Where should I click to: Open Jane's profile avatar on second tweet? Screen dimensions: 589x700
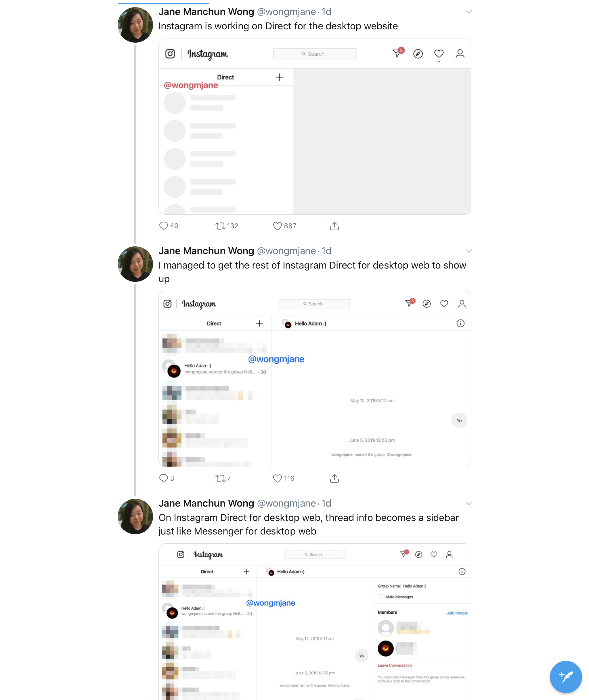(x=135, y=264)
